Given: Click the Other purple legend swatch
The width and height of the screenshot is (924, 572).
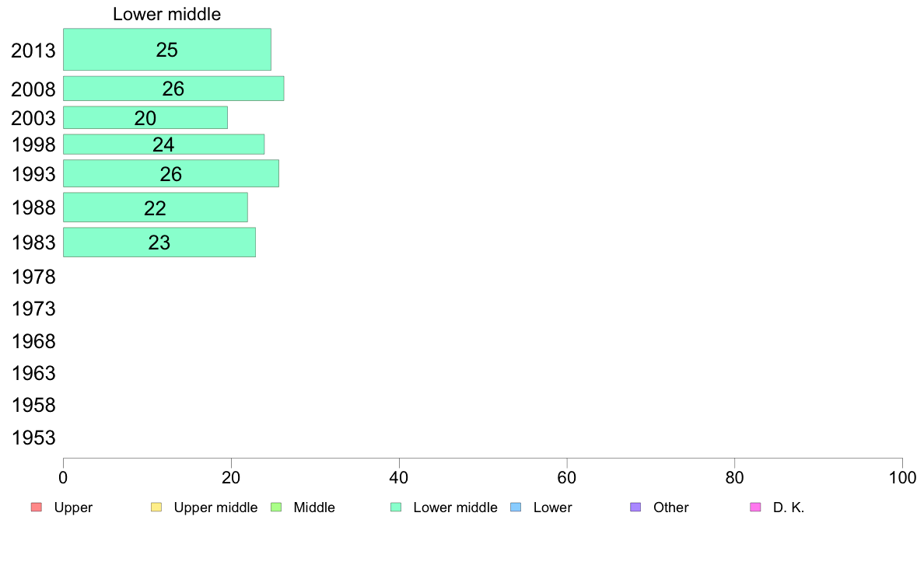Looking at the screenshot, I should (635, 507).
